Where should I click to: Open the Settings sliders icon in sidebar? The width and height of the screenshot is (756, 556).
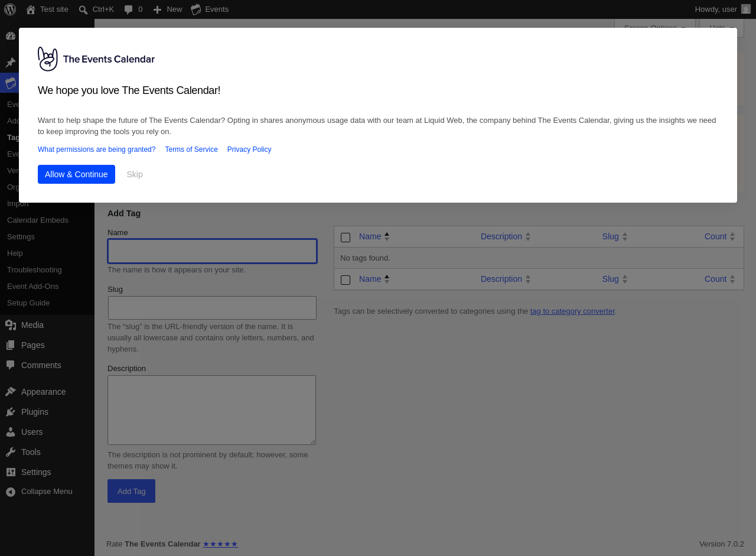pos(11,472)
